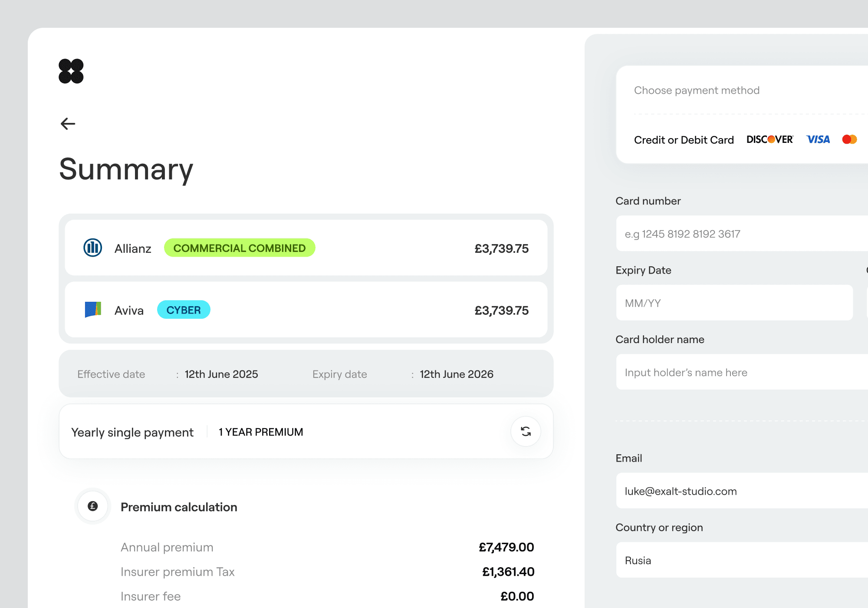868x608 pixels.
Task: Click the CYBER policy tag
Action: coord(184,310)
